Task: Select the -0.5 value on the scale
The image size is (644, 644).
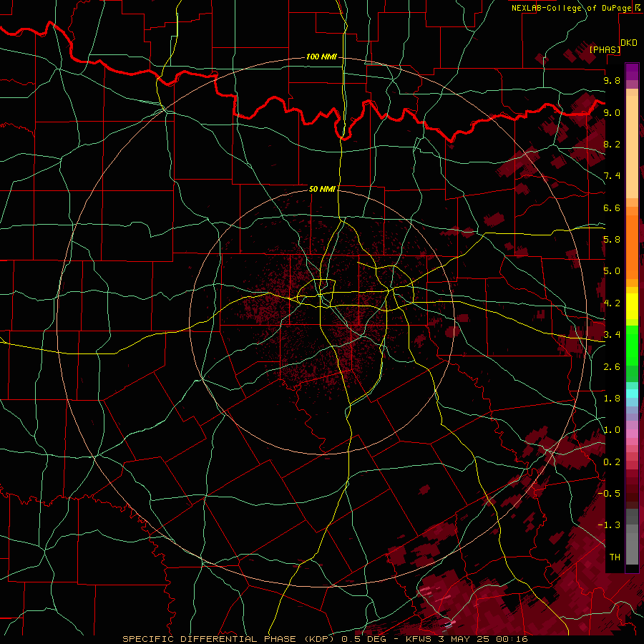Action: point(609,494)
